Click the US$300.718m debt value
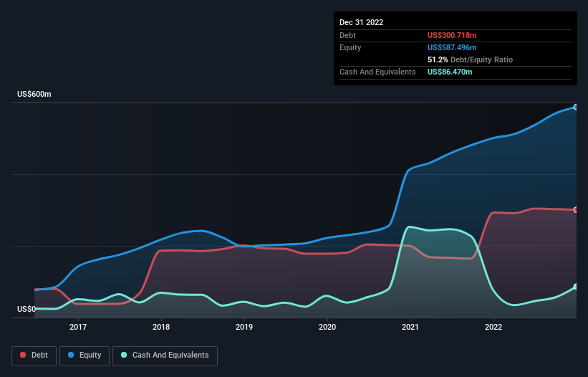 point(452,35)
